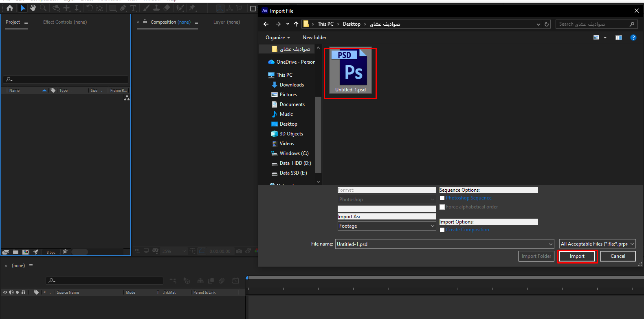This screenshot has width=644, height=319.
Task: Expand address bar previous locations dropdown
Action: 538,24
